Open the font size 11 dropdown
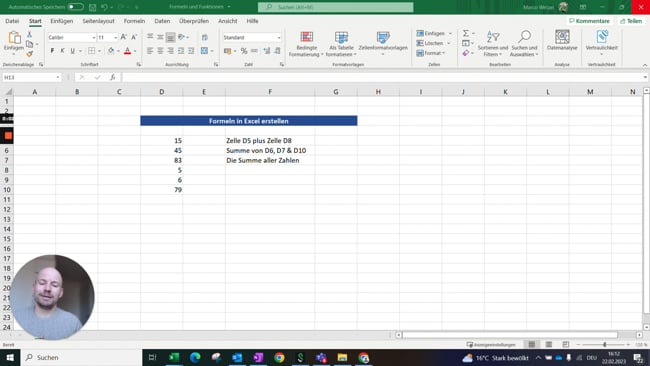 click(x=116, y=37)
